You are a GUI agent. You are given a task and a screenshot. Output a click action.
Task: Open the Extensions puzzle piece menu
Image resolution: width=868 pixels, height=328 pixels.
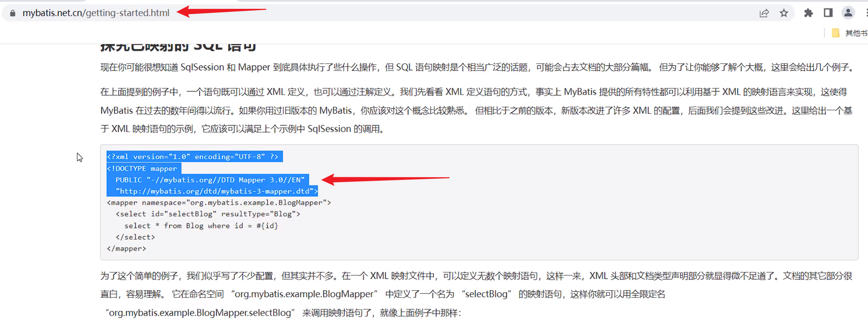tap(808, 13)
